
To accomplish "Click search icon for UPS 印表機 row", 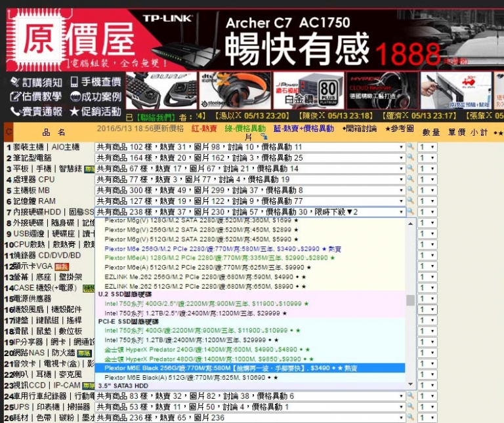I will pos(410,407).
